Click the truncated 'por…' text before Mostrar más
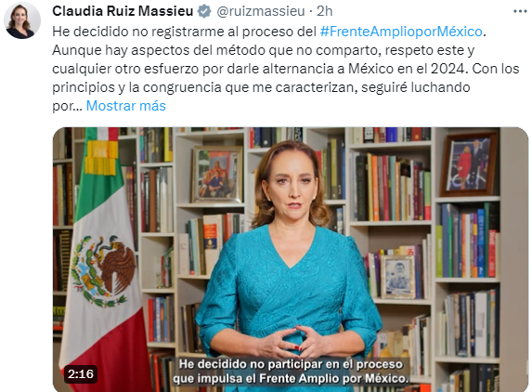The width and height of the screenshot is (532, 392). click(67, 106)
